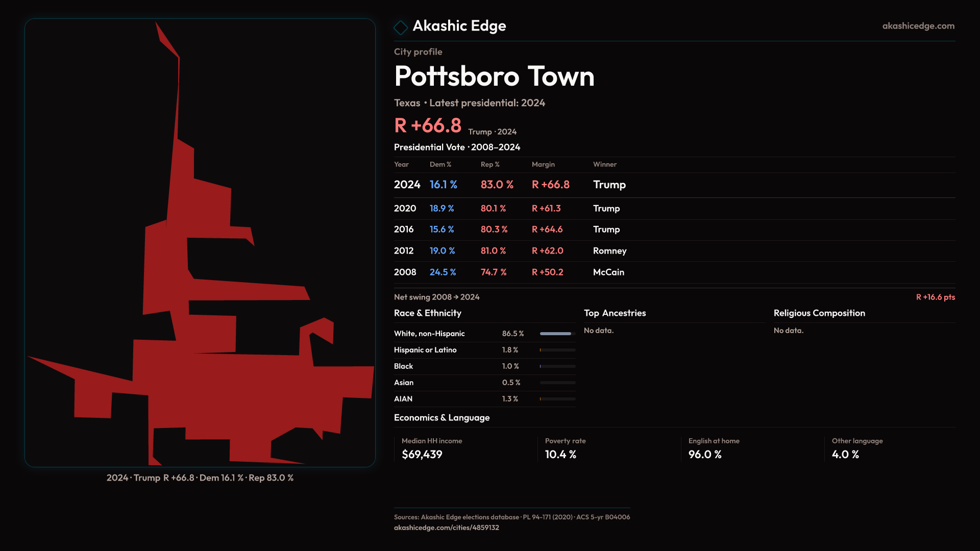Viewport: 980px width, 551px height.
Task: Click the Net swing R +16.6 pts value
Action: tap(935, 297)
